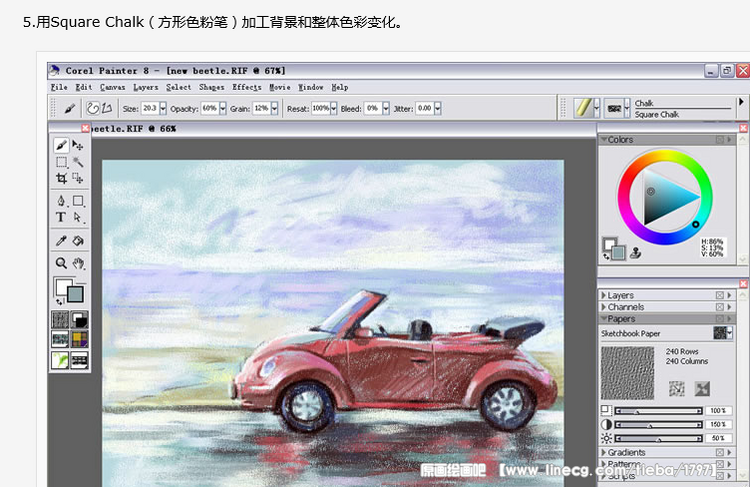Choose freehand strokes button
Viewport: 750px width, 487px height.
tap(93, 109)
